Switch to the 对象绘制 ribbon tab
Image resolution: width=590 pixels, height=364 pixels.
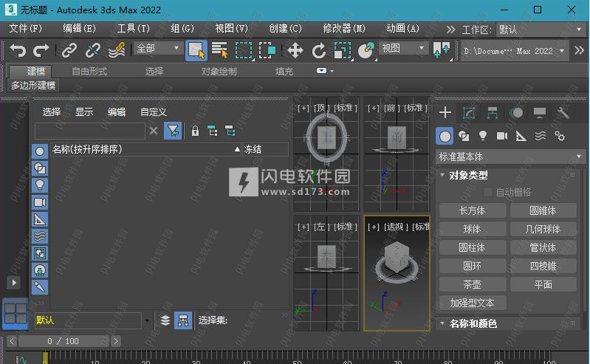219,71
